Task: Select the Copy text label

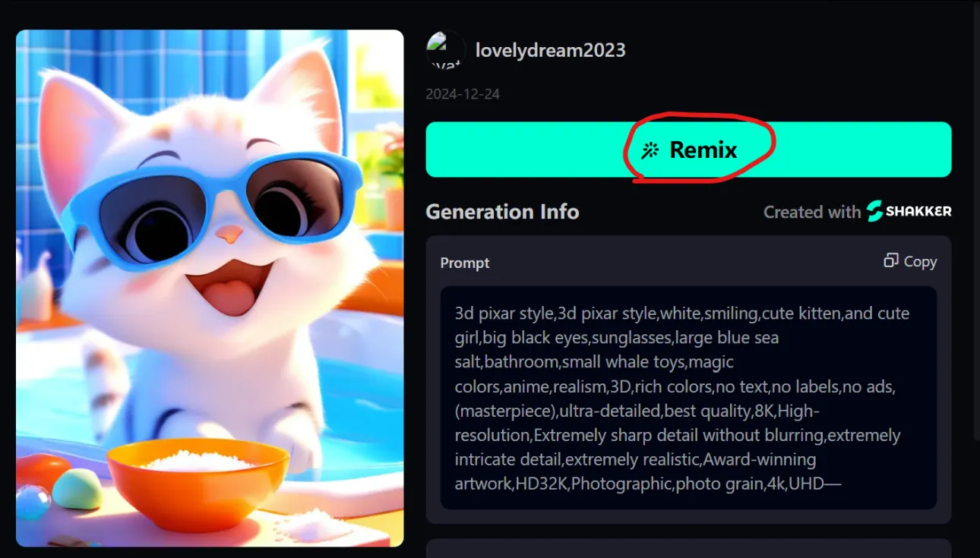Action: pos(920,261)
